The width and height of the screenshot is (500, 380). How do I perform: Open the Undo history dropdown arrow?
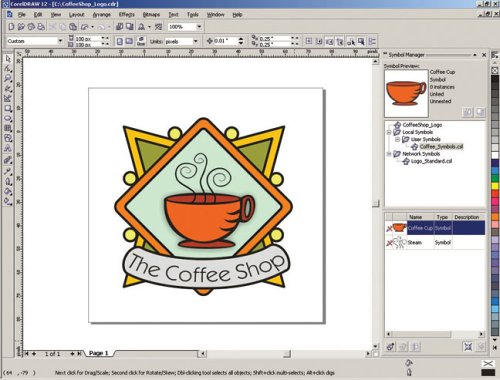pos(92,27)
